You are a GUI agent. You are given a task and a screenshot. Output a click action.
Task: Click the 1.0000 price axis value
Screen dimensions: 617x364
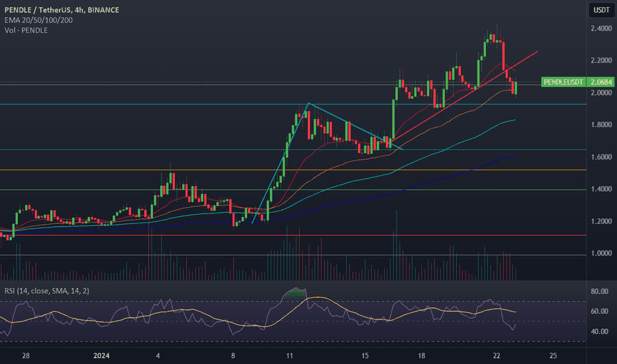point(601,253)
